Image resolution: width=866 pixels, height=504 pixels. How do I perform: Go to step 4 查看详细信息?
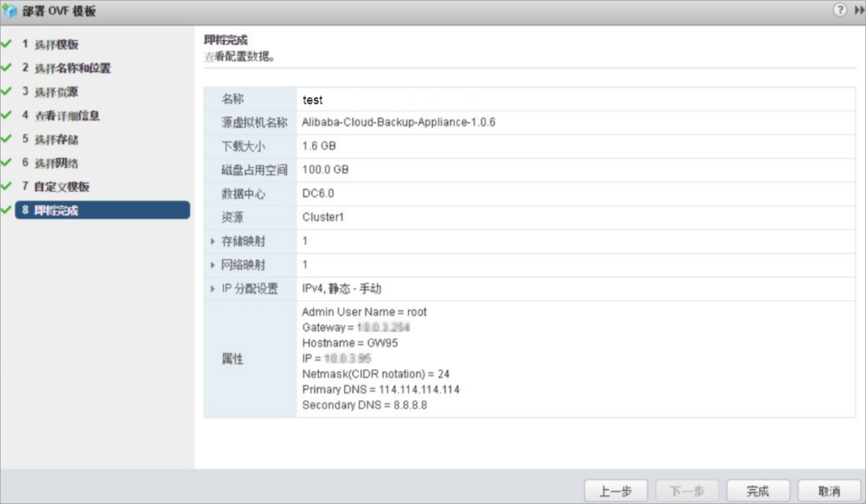coord(61,115)
